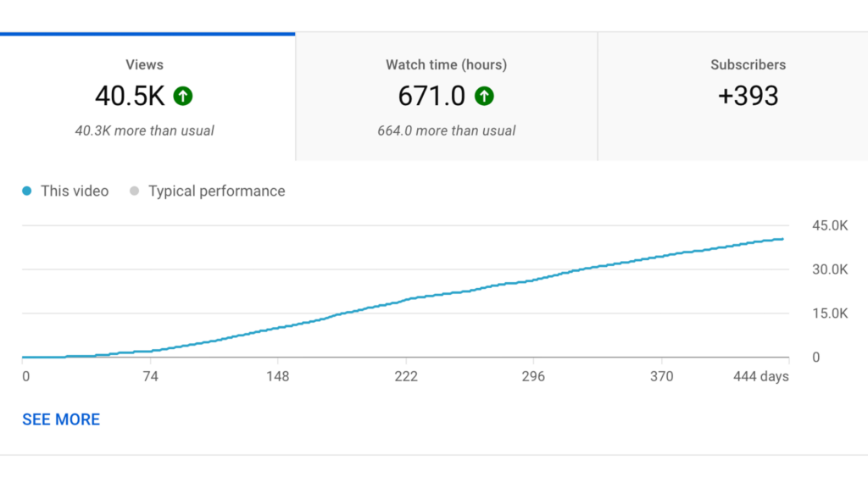Switch to the Views tab
The image size is (868, 488).
point(144,65)
